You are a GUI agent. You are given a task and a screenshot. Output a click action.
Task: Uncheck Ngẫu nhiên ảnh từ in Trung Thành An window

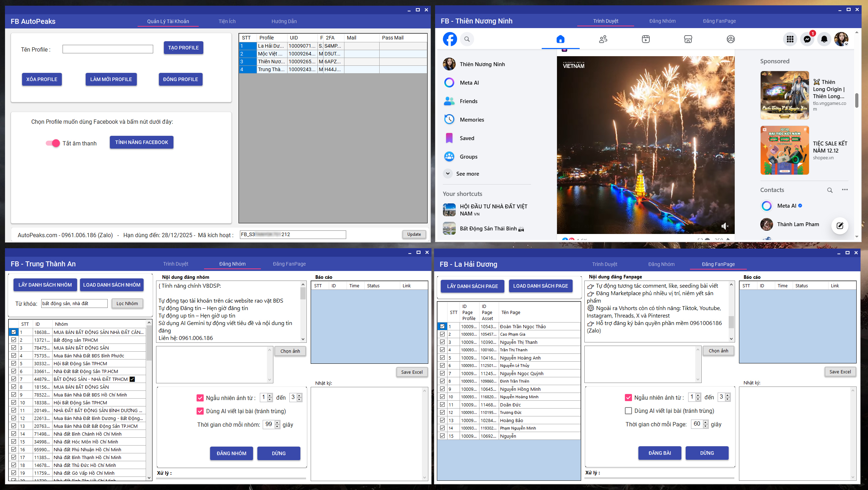pos(200,398)
